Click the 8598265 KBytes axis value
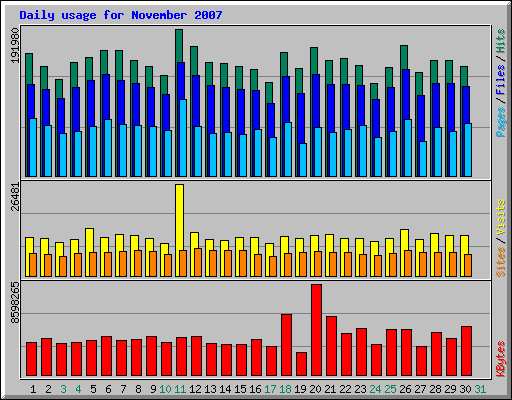Viewport: 512px width, 400px height. 15,303
